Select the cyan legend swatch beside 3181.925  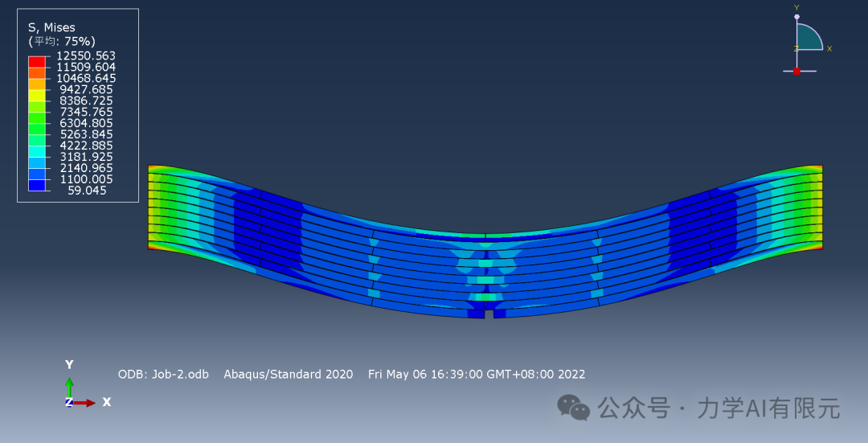[x=36, y=151]
